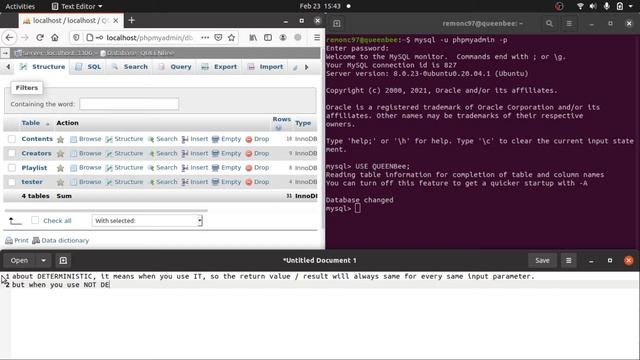The width and height of the screenshot is (640, 360).
Task: Click Save button in Text Editor
Action: [542, 260]
